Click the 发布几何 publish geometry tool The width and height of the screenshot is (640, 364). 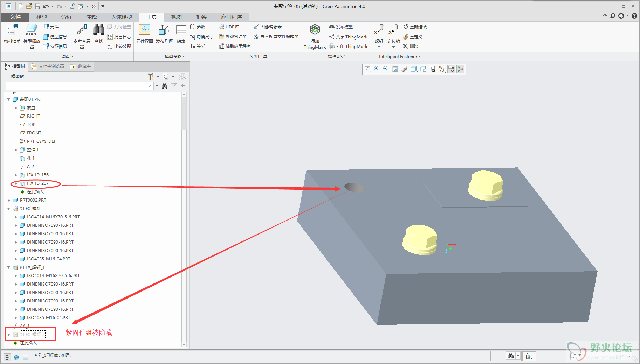click(x=164, y=34)
